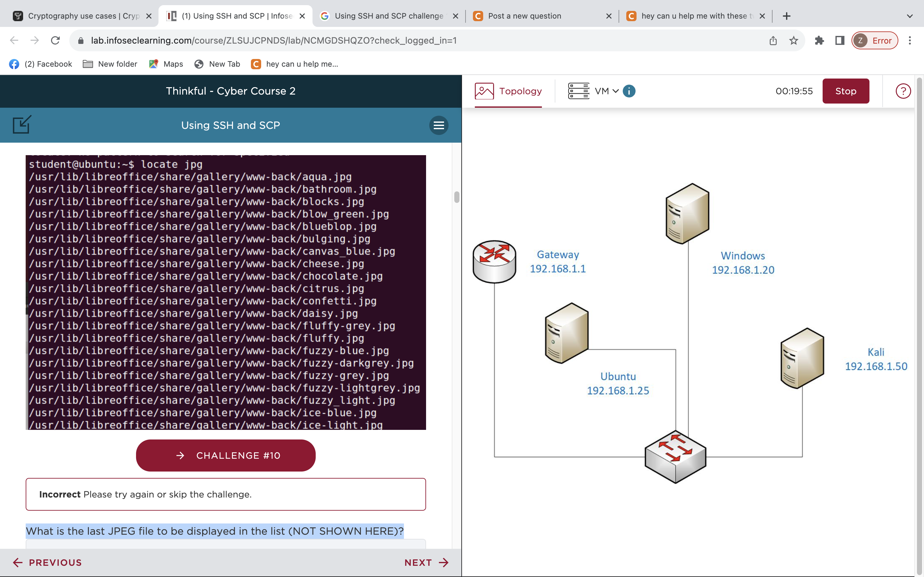Click the pop-out lab guide icon
The height and width of the screenshot is (577, 924).
pos(21,124)
